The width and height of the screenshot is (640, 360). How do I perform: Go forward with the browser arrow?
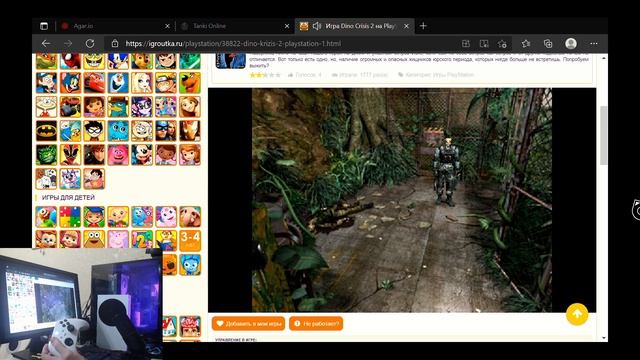click(x=68, y=43)
